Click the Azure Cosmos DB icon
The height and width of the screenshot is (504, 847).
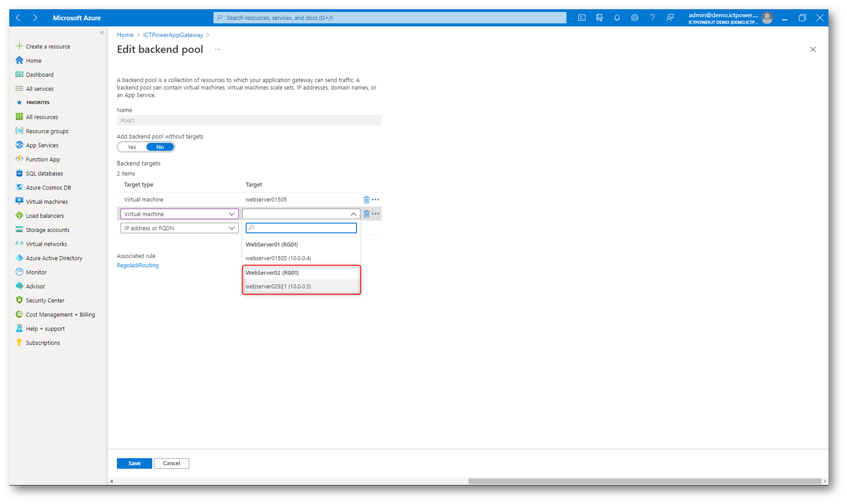(19, 187)
